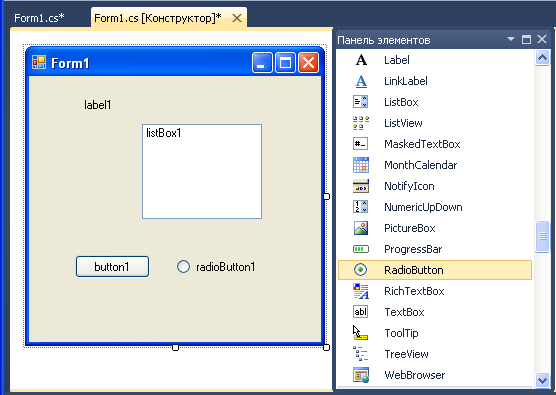Select the NumericUpDown toolbox icon

[361, 207]
